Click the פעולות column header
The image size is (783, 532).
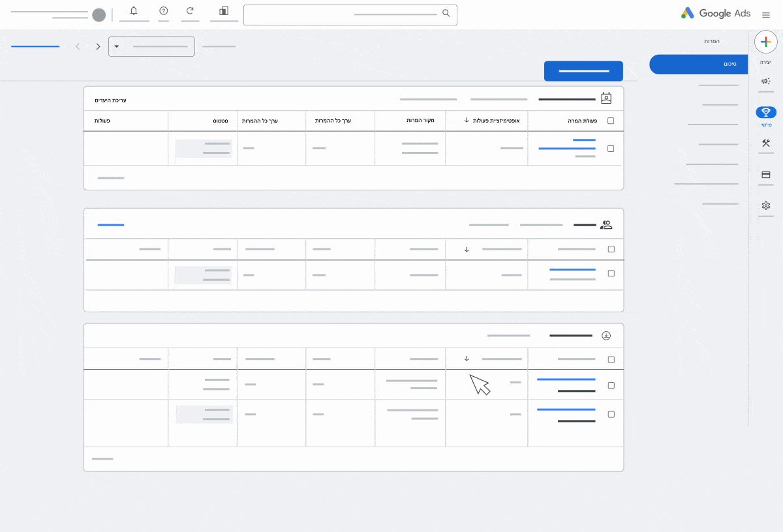click(102, 121)
